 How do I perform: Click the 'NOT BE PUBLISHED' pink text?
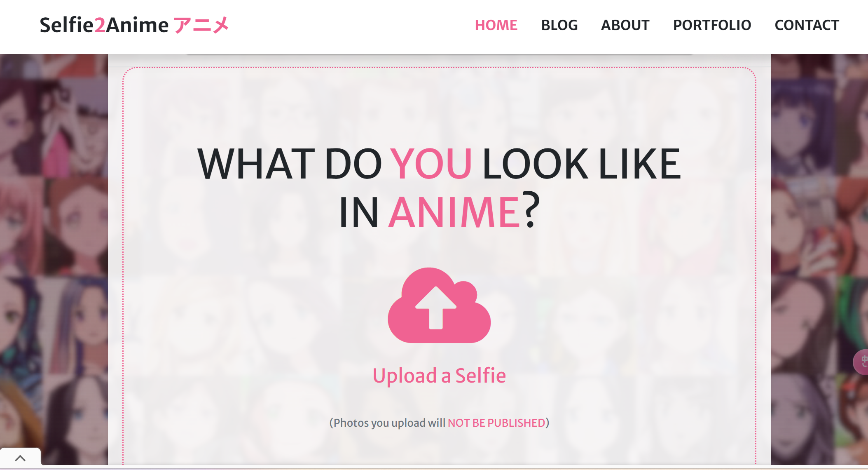click(496, 423)
